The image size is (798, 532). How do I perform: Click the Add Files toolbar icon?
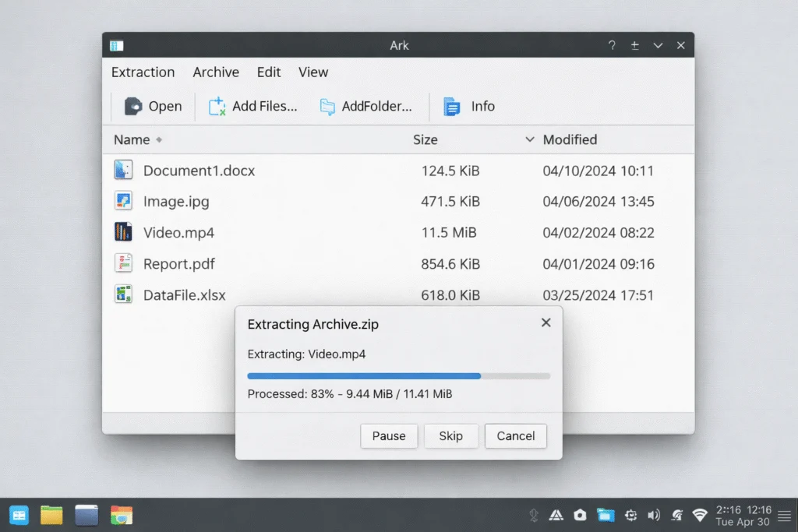pos(216,106)
